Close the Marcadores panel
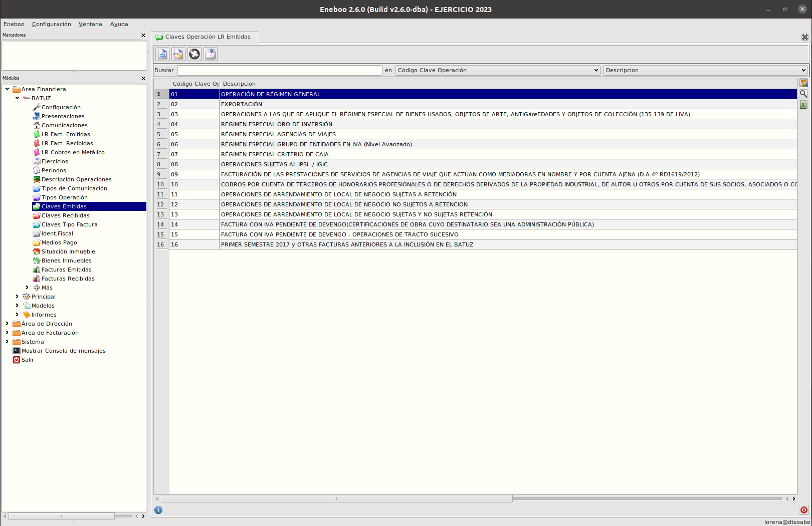This screenshot has height=526, width=812. point(143,35)
